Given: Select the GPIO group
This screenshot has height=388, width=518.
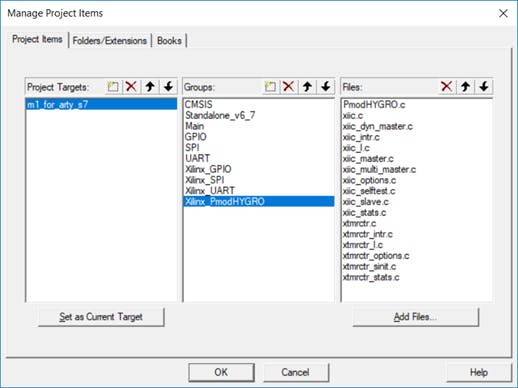Looking at the screenshot, I should [x=259, y=137].
